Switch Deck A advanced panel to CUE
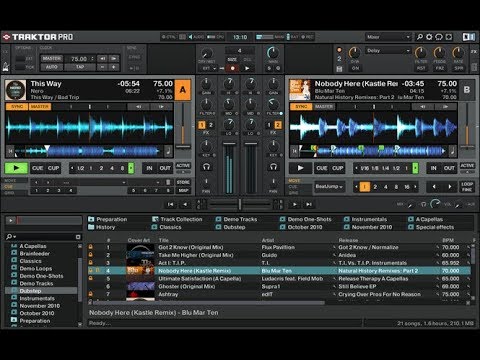This screenshot has height=360, width=480. [9, 187]
